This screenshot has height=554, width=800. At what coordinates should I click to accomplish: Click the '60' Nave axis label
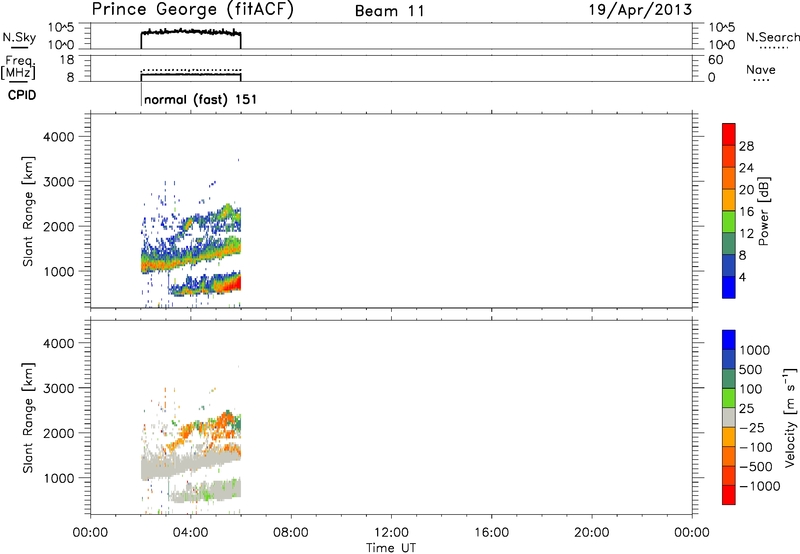click(x=715, y=60)
